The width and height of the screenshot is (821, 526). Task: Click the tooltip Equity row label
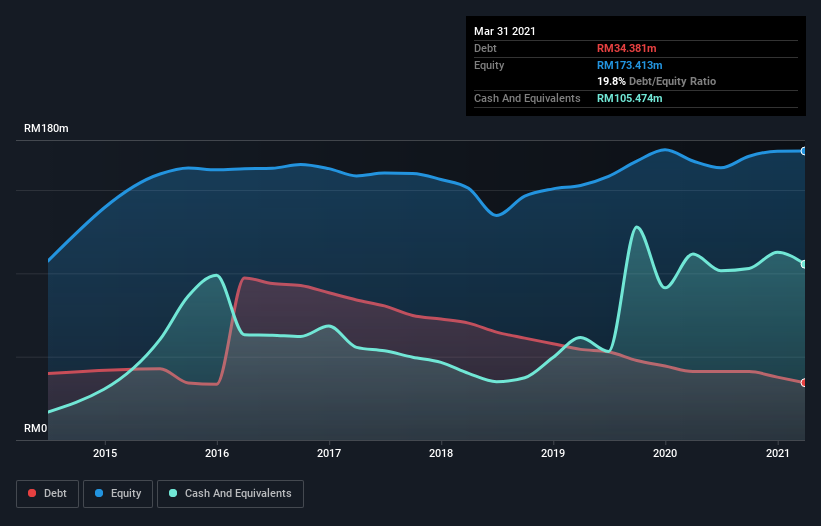tap(489, 65)
